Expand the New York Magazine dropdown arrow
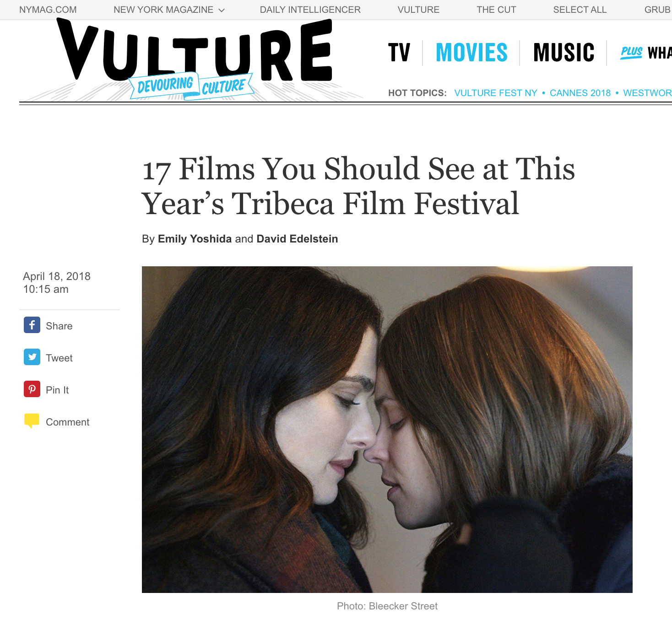Screen dimensions: 672x625 [222, 10]
